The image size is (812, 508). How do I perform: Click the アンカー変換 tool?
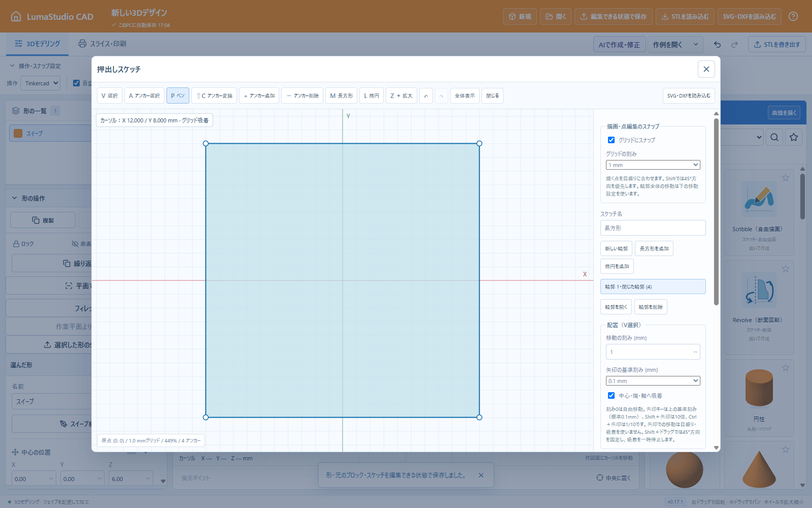(x=214, y=96)
